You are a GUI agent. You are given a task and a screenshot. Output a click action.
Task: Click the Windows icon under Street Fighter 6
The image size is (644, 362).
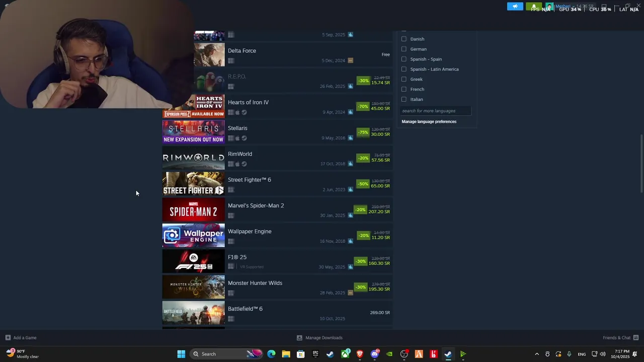(x=231, y=190)
